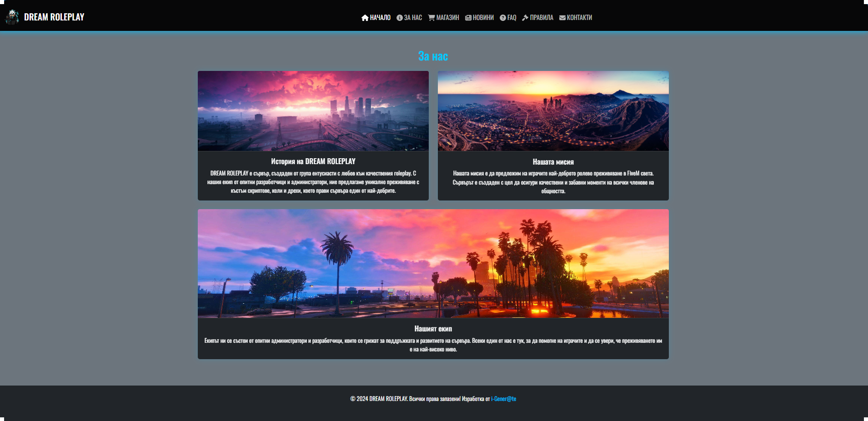The width and height of the screenshot is (868, 421).
Task: Click the team card description paragraph
Action: (433, 345)
